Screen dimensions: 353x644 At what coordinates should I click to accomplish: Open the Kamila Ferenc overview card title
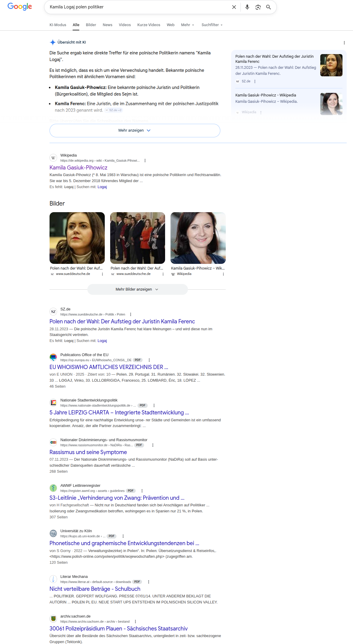click(x=274, y=59)
